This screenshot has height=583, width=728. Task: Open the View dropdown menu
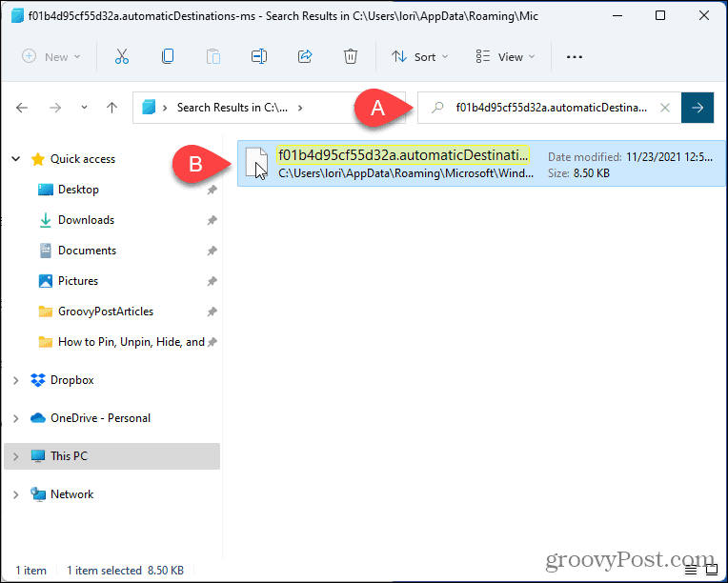506,56
